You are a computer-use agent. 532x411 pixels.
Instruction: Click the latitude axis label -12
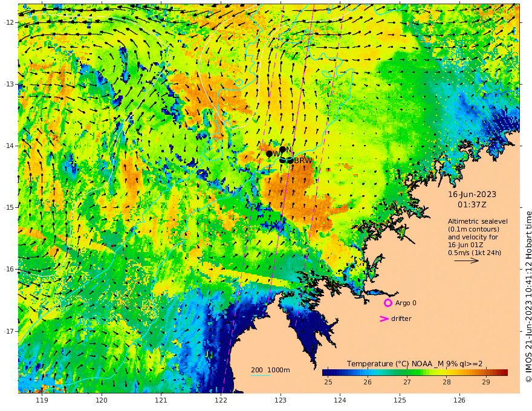tap(9, 22)
